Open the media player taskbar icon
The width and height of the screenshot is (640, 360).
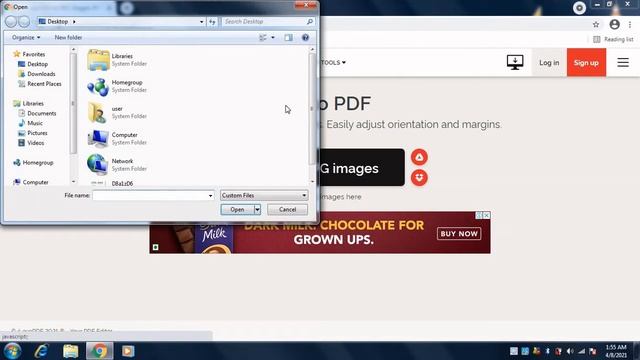128,351
